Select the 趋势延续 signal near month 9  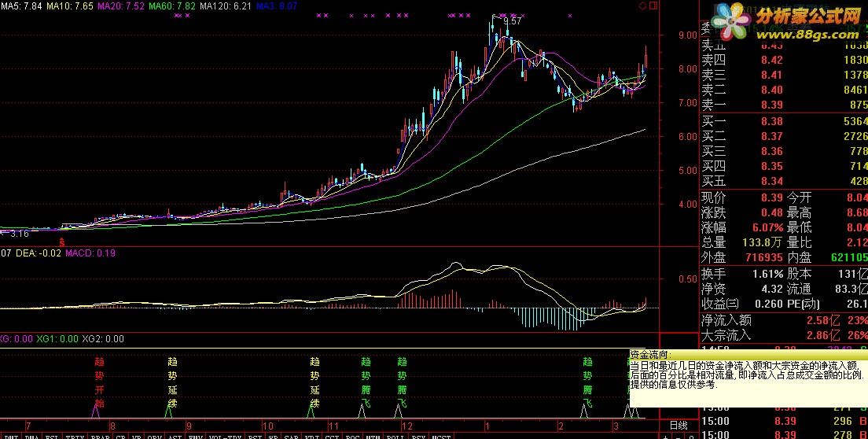(173, 382)
